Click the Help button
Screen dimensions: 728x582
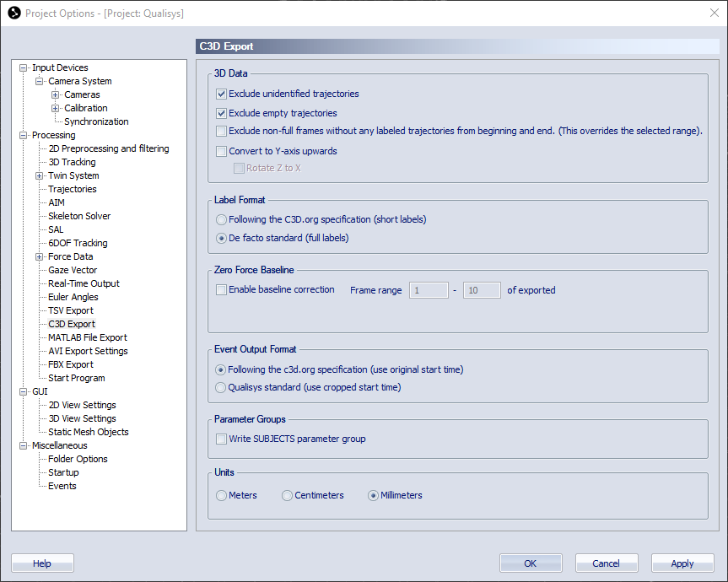(x=42, y=563)
